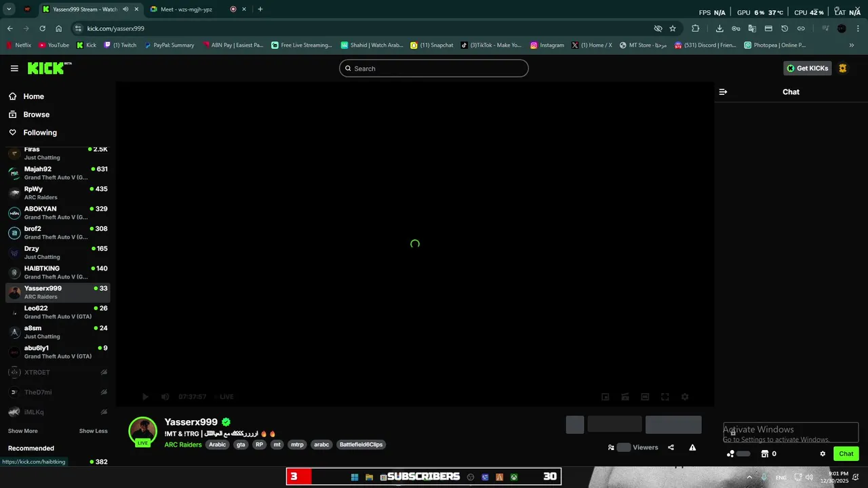This screenshot has width=868, height=488.
Task: Show more bookmarks via the chevron
Action: pyautogui.click(x=852, y=45)
